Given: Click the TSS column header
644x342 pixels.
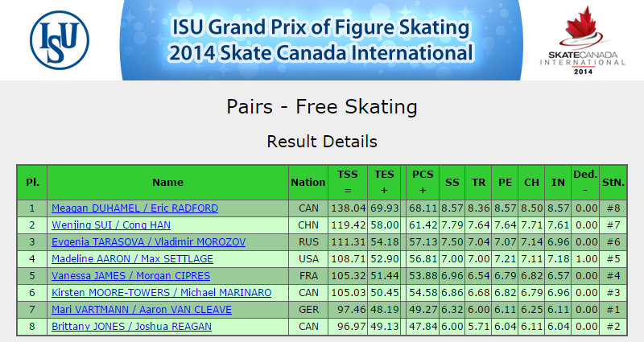Looking at the screenshot, I should point(348,183).
